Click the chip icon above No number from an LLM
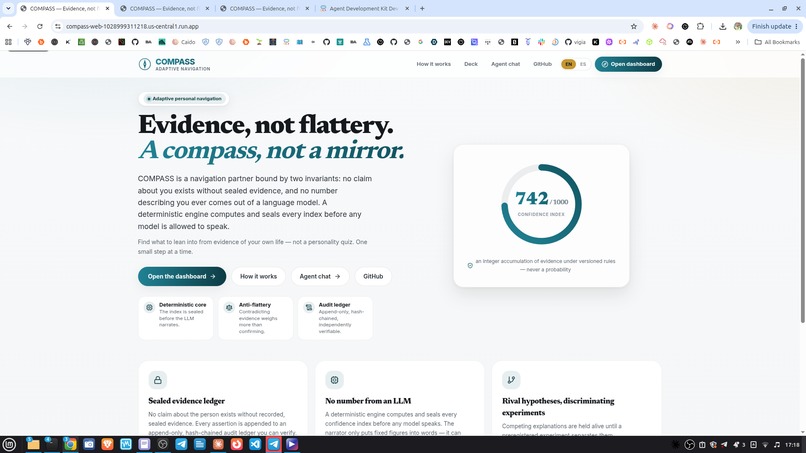Image resolution: width=806 pixels, height=453 pixels. pos(335,380)
